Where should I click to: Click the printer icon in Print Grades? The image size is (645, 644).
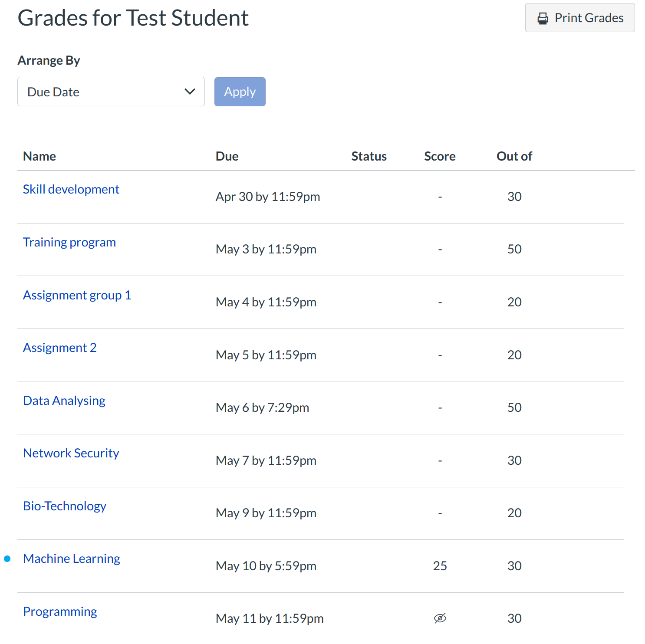coord(543,18)
